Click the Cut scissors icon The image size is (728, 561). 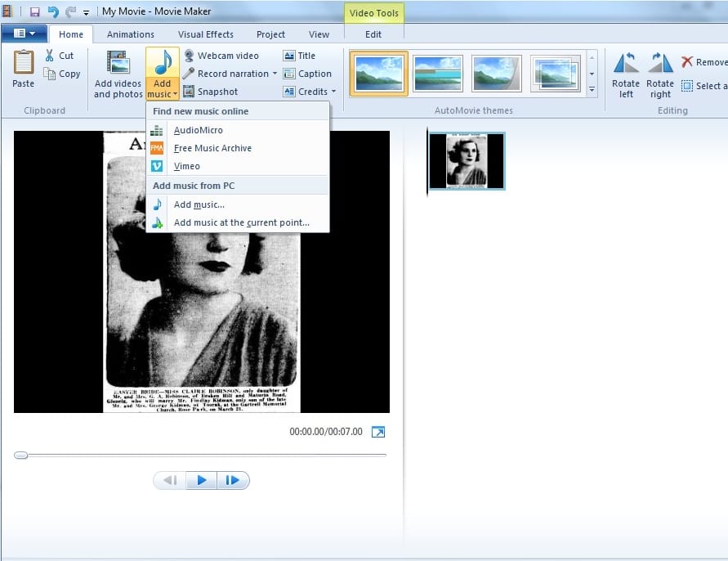tap(49, 56)
